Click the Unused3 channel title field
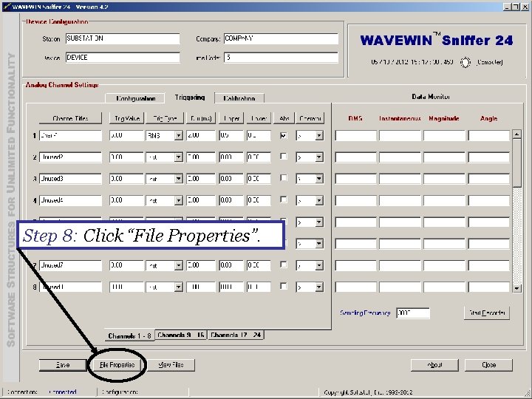Image resolution: width=532 pixels, height=399 pixels. [70, 179]
